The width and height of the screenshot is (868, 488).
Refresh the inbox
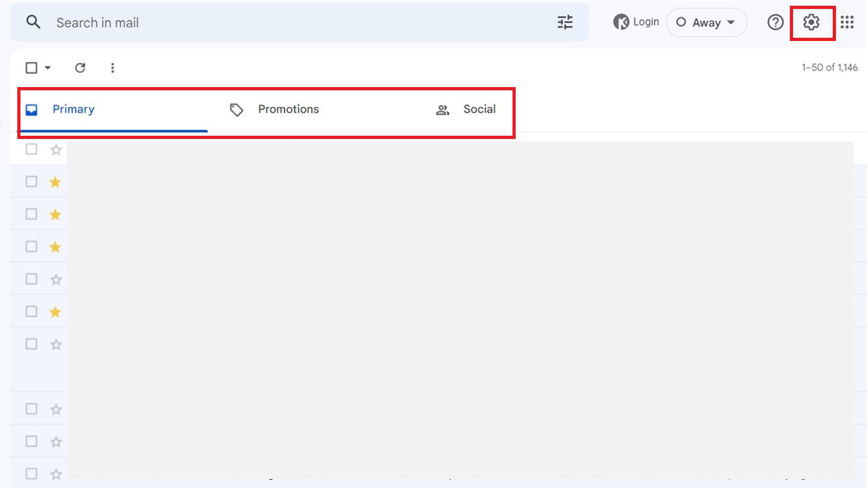[80, 68]
